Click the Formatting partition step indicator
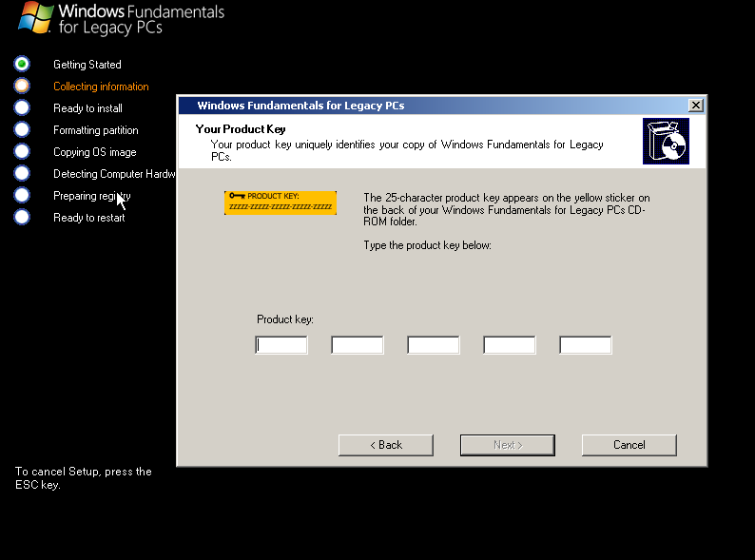 (22, 129)
